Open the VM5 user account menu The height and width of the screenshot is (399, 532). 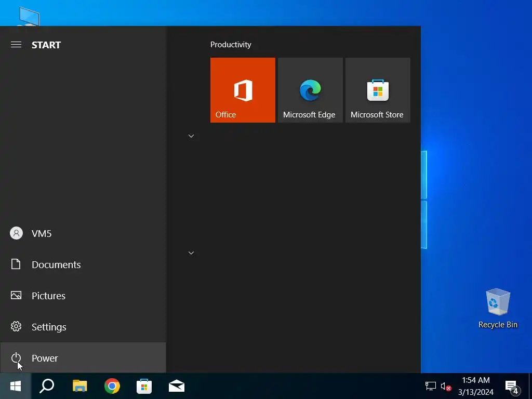click(83, 233)
